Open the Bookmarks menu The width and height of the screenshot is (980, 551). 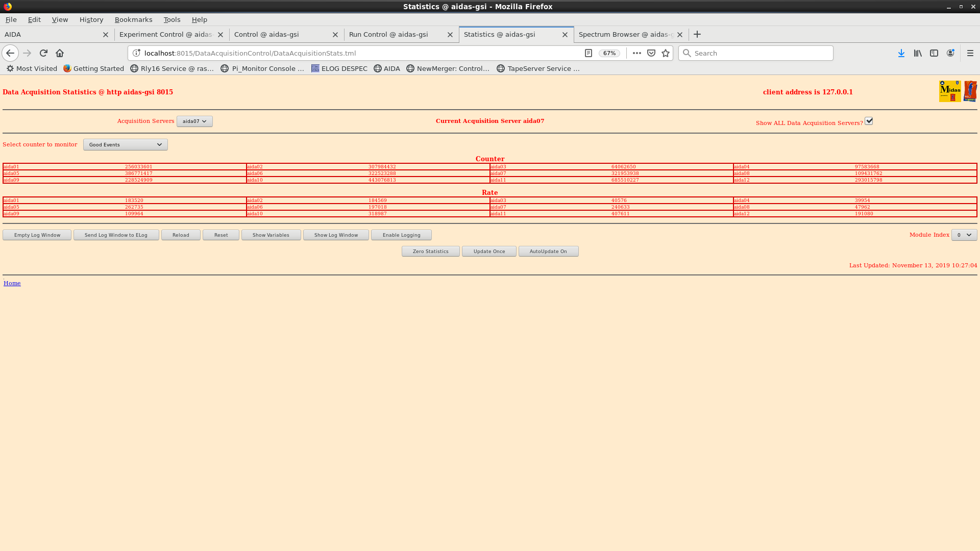coord(133,19)
